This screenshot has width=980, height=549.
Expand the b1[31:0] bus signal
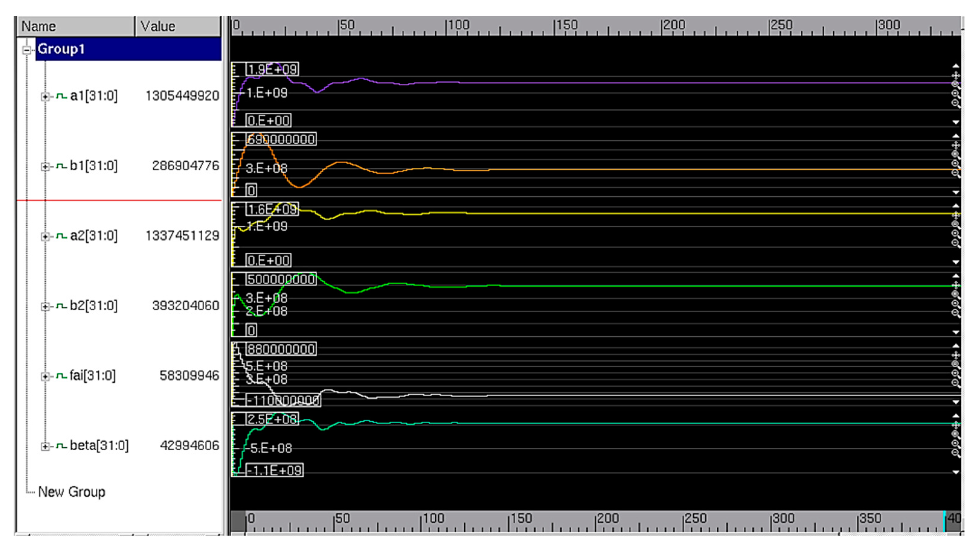point(45,167)
